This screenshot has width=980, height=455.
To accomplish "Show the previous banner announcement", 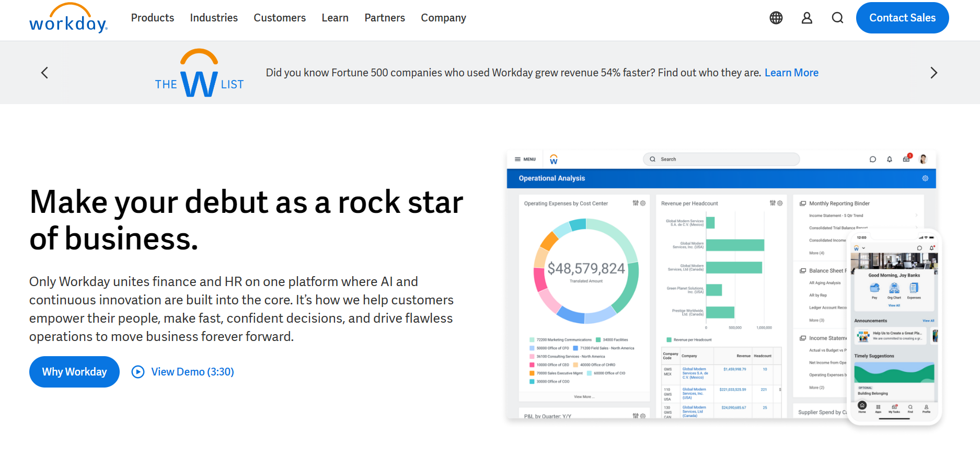I will [x=44, y=73].
